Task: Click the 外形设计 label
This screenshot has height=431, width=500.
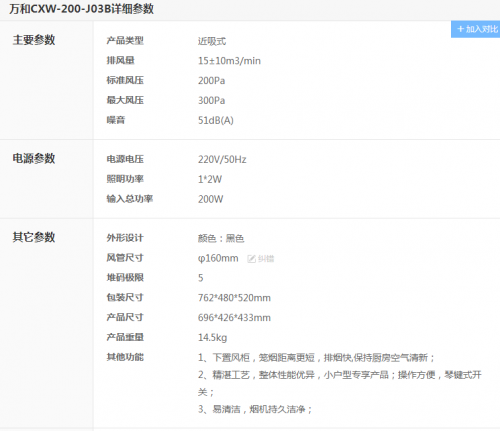Action: (125, 238)
